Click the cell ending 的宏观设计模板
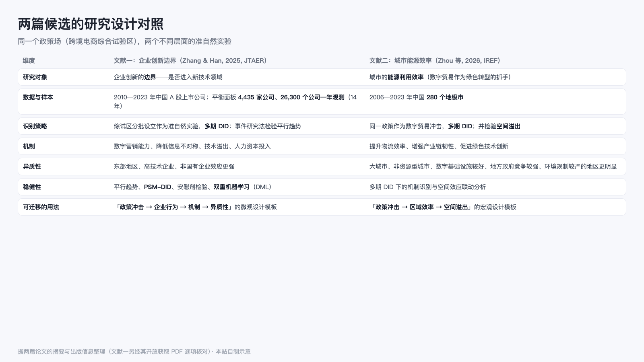This screenshot has height=362, width=644. tap(443, 207)
